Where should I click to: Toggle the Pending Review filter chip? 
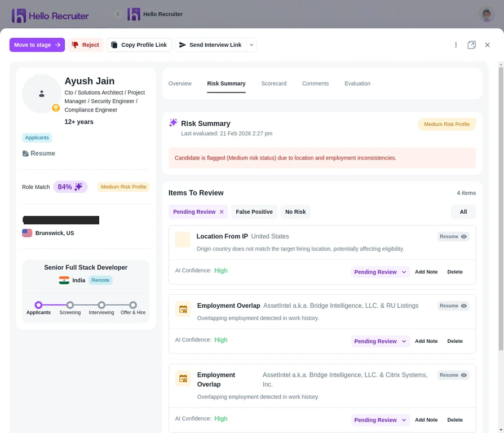click(x=198, y=212)
